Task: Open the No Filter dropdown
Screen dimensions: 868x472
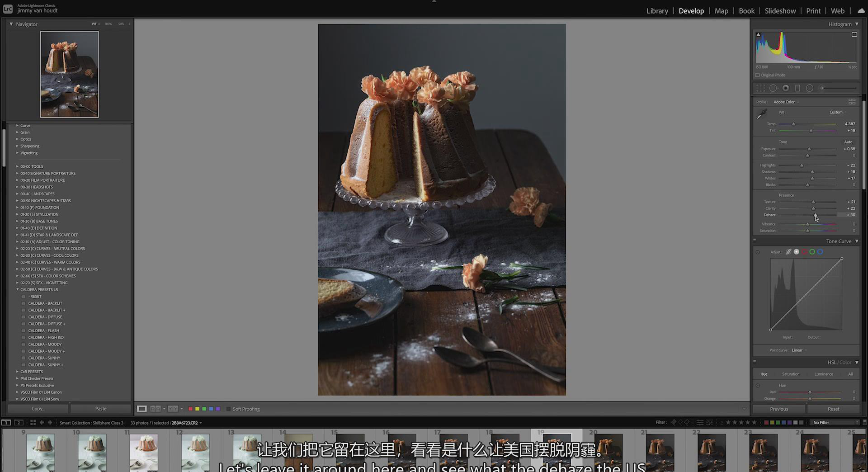Action: click(x=835, y=422)
